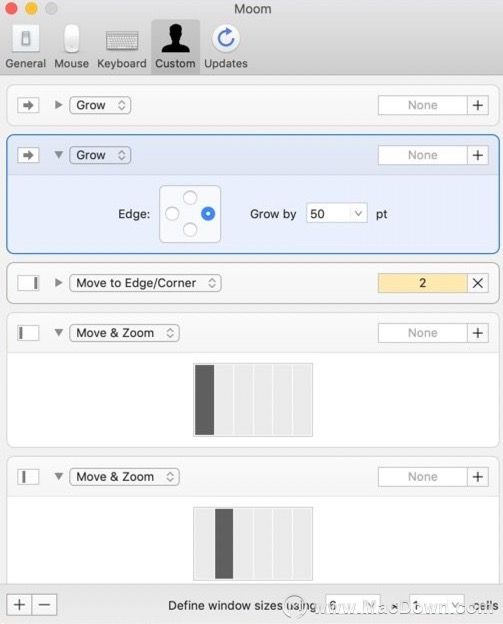Screen dimensions: 503x624
Task: Add a new custom action with plus button
Action: tap(19, 605)
